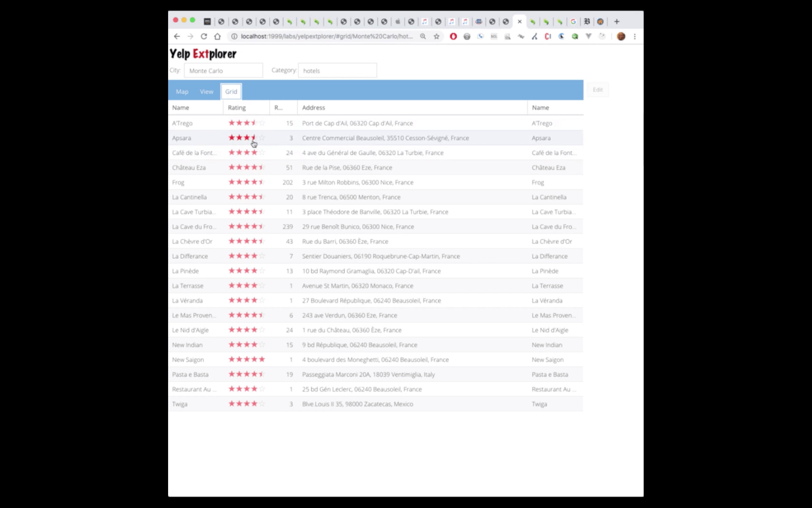Screen dimensions: 812x508
Task: Switch to the View tab
Action: [x=207, y=91]
